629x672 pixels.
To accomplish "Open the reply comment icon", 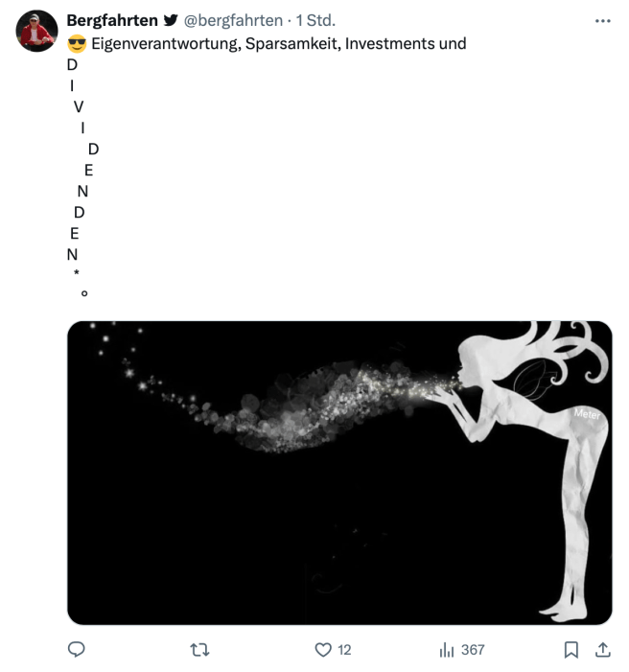I will [x=77, y=650].
